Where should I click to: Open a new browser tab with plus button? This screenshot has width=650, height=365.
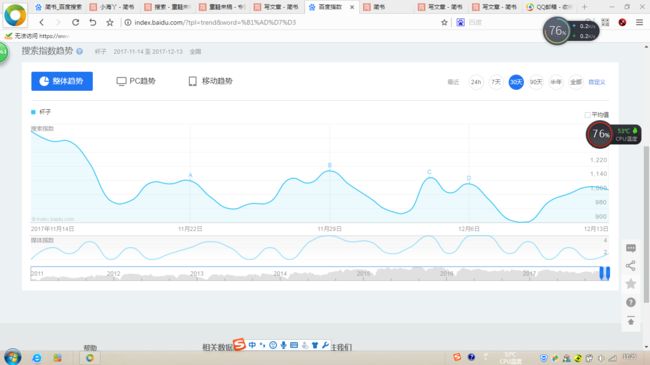585,7
